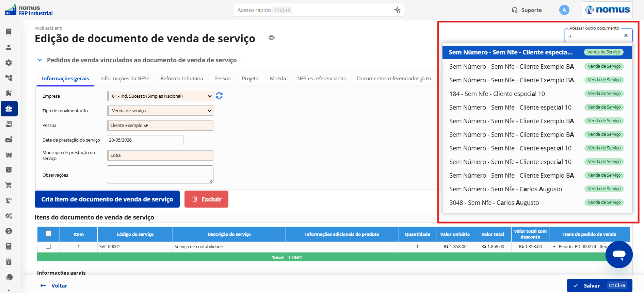The height and width of the screenshot is (293, 644).
Task: Open the Empresa dropdown
Action: click(x=160, y=96)
